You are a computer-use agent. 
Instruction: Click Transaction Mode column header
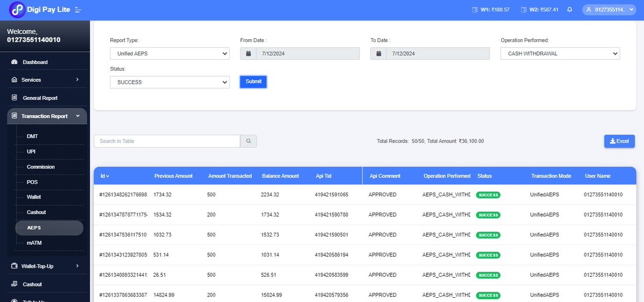point(551,176)
